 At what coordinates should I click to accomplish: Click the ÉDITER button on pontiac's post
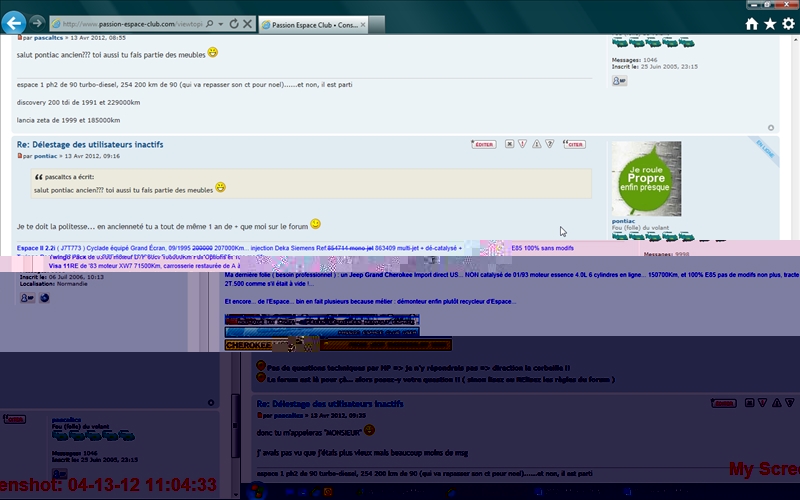pos(483,144)
